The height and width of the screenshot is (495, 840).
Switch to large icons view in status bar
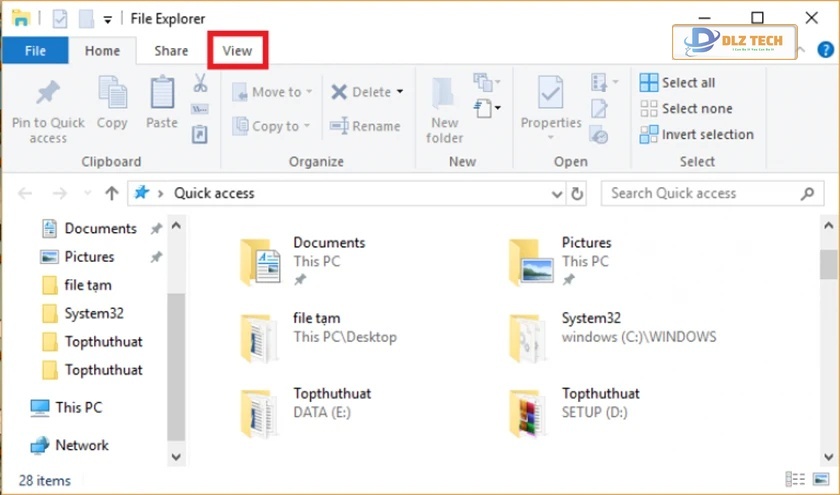(x=819, y=480)
